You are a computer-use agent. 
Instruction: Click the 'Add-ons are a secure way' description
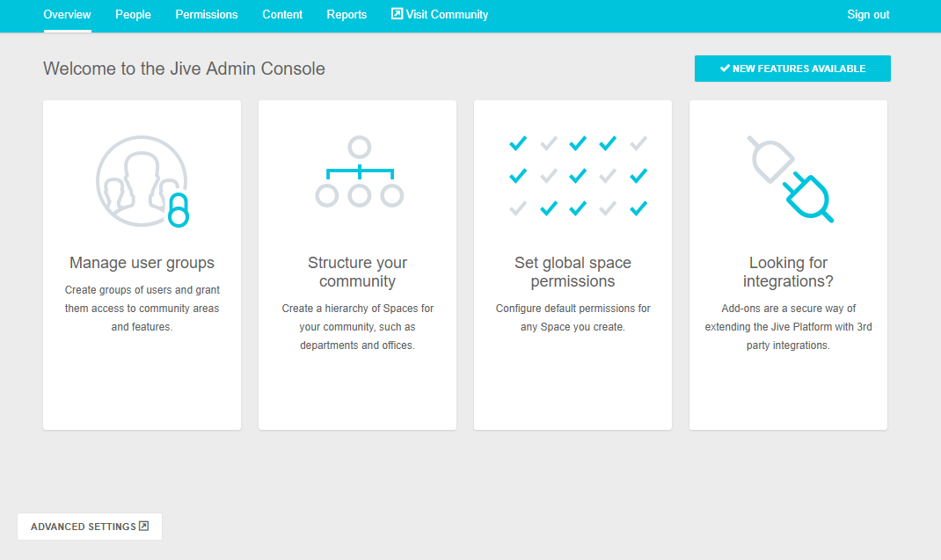coord(788,327)
